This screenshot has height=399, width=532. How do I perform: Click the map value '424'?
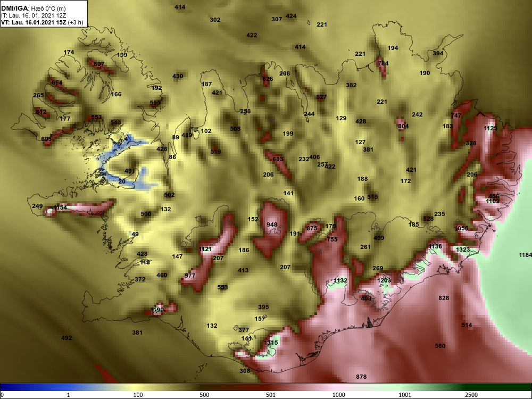tap(291, 16)
